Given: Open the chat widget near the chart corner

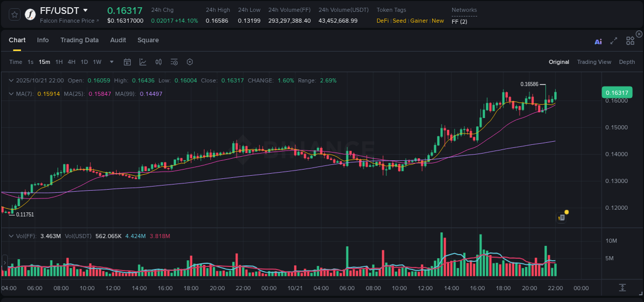Looking at the screenshot, I should [562, 217].
